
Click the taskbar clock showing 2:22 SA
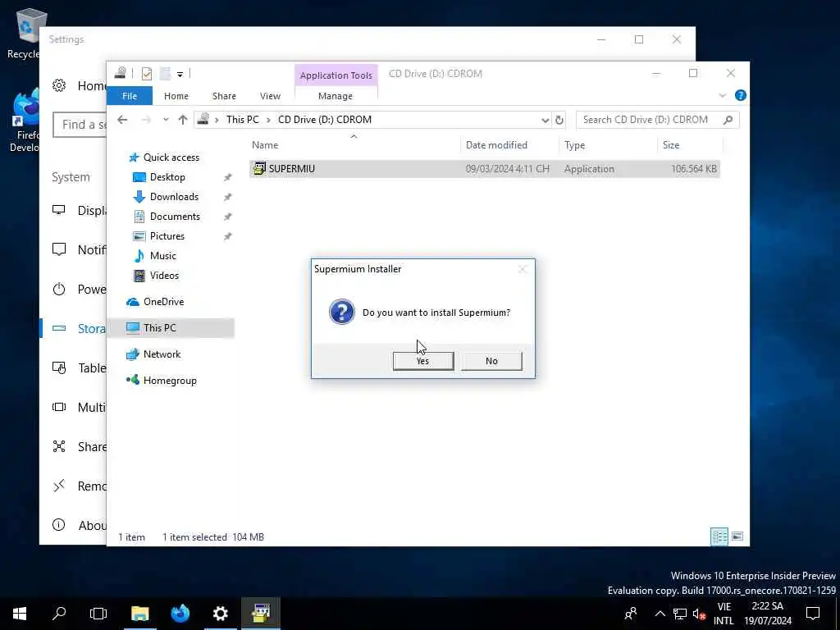pos(768,614)
